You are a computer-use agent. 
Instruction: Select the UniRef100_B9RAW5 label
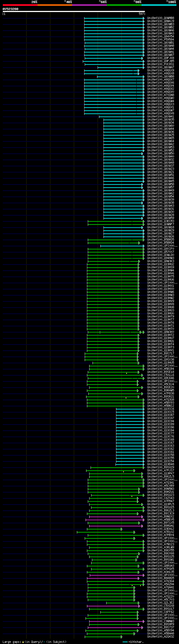161,391
